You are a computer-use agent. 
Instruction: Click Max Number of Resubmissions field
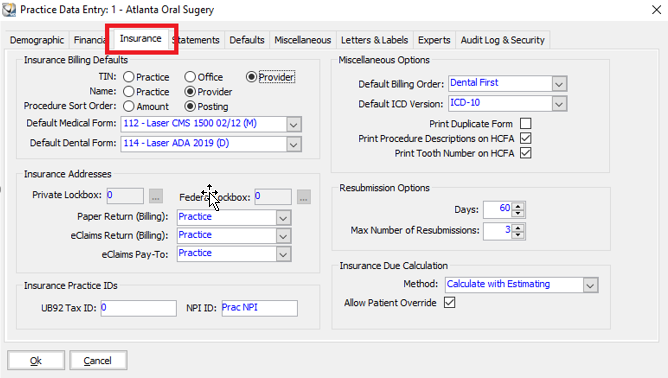click(x=498, y=231)
